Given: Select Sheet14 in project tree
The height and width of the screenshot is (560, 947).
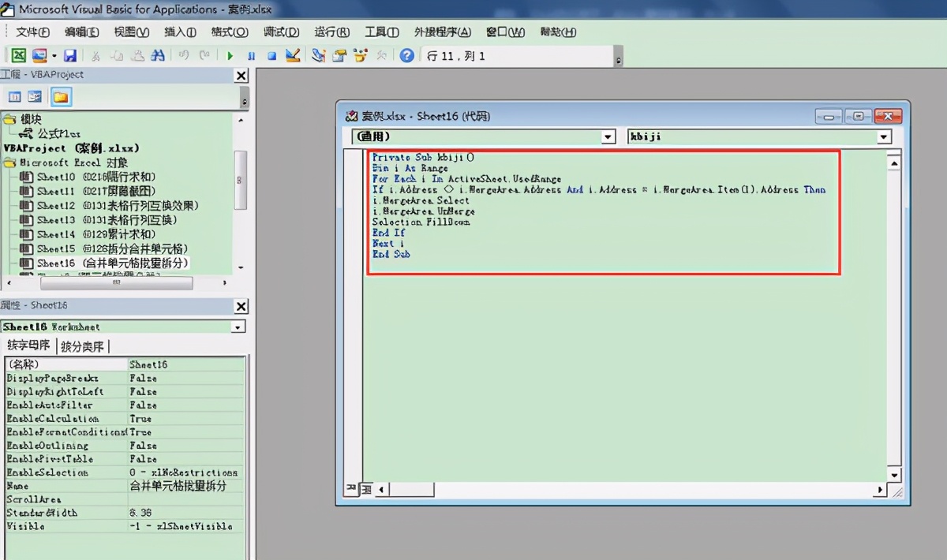Looking at the screenshot, I should click(x=96, y=233).
